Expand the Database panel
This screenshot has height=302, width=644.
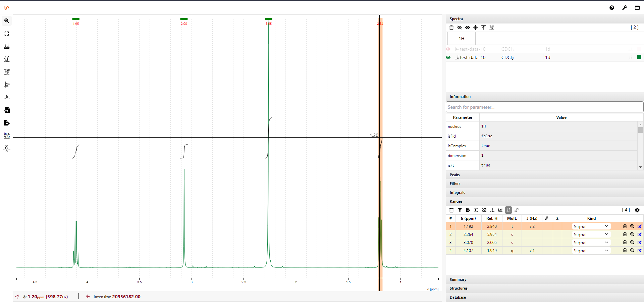[x=545, y=297]
